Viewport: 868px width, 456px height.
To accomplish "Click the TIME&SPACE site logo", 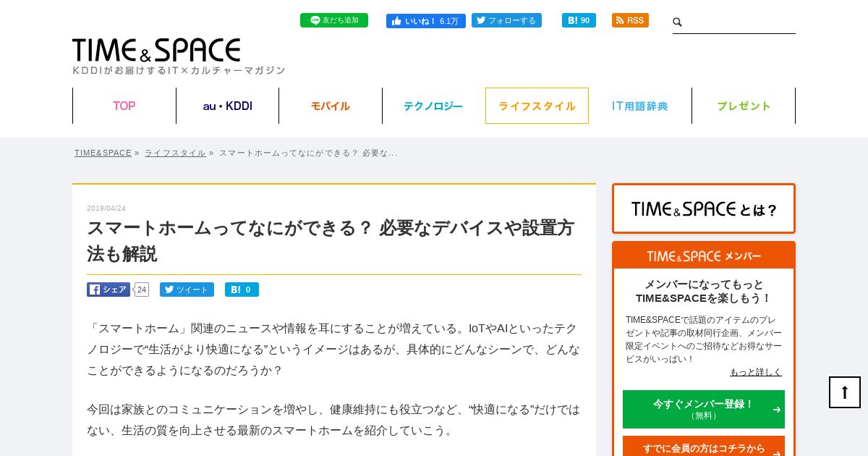I will coord(156,50).
